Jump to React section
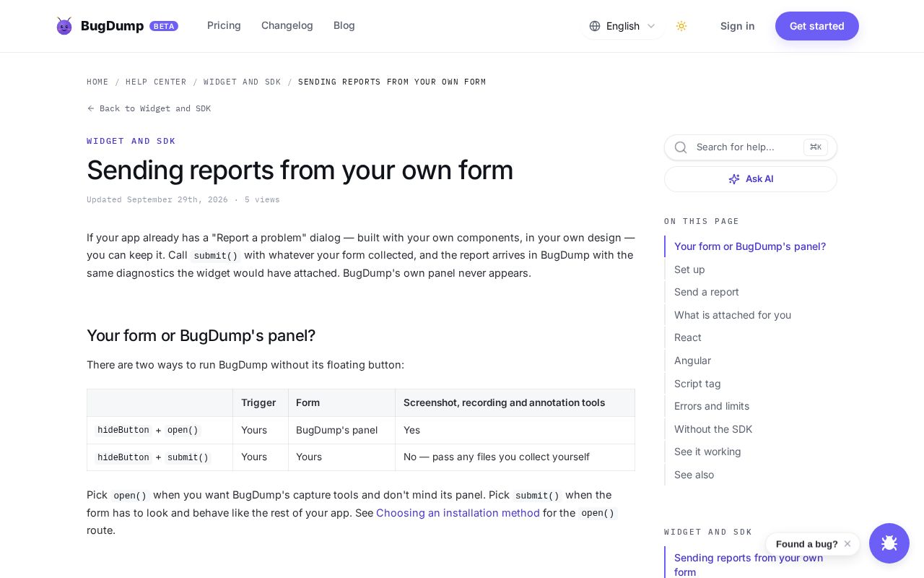 pos(688,337)
